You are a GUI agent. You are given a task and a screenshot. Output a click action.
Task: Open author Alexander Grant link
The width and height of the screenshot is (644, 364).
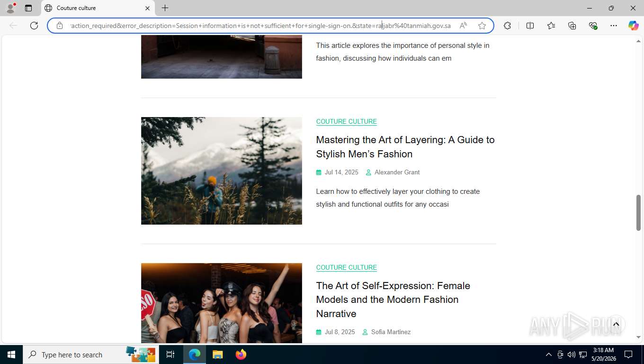coord(397,173)
